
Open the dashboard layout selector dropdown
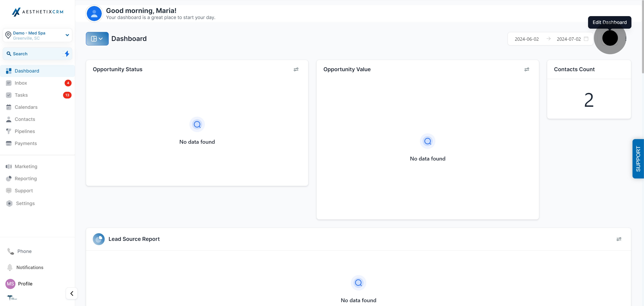pyautogui.click(x=97, y=39)
